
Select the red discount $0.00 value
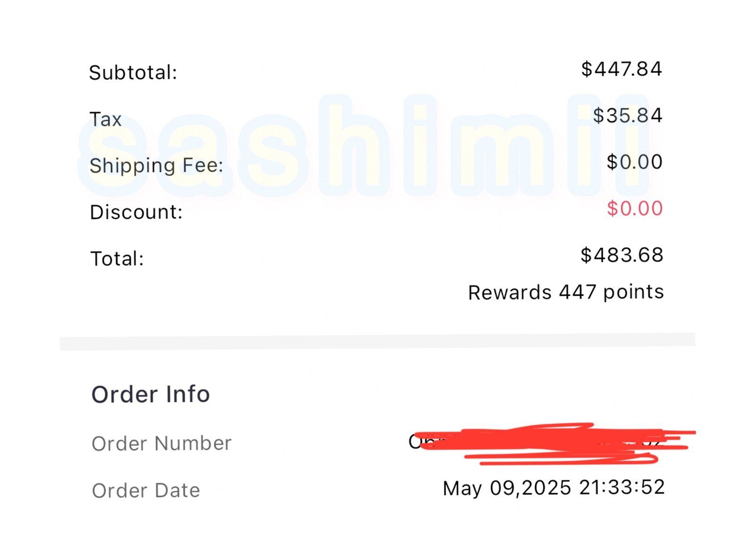pos(635,208)
